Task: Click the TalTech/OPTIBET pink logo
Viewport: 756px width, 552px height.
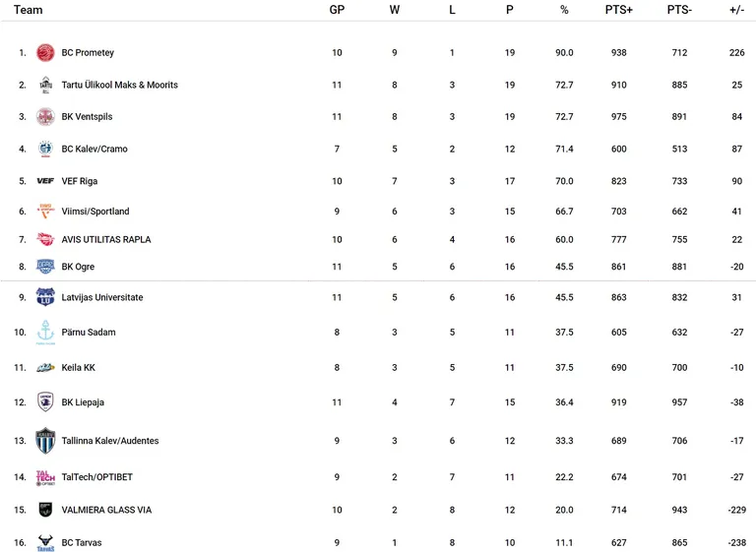Action: 45,477
